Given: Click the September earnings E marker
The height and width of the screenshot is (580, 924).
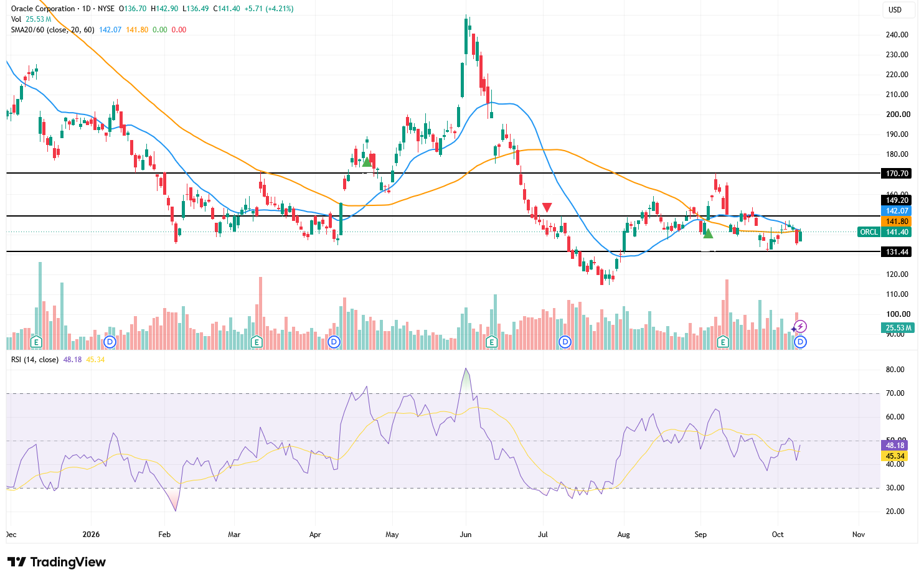Looking at the screenshot, I should click(x=723, y=342).
